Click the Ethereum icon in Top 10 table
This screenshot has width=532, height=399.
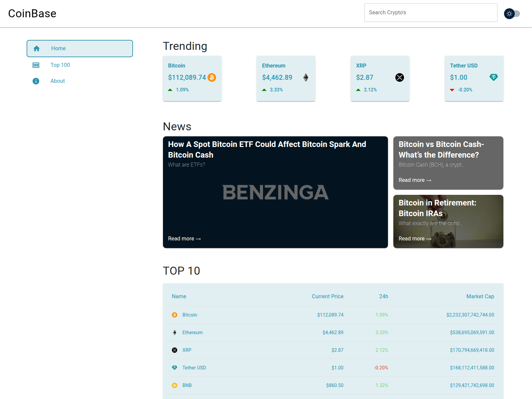[175, 332]
